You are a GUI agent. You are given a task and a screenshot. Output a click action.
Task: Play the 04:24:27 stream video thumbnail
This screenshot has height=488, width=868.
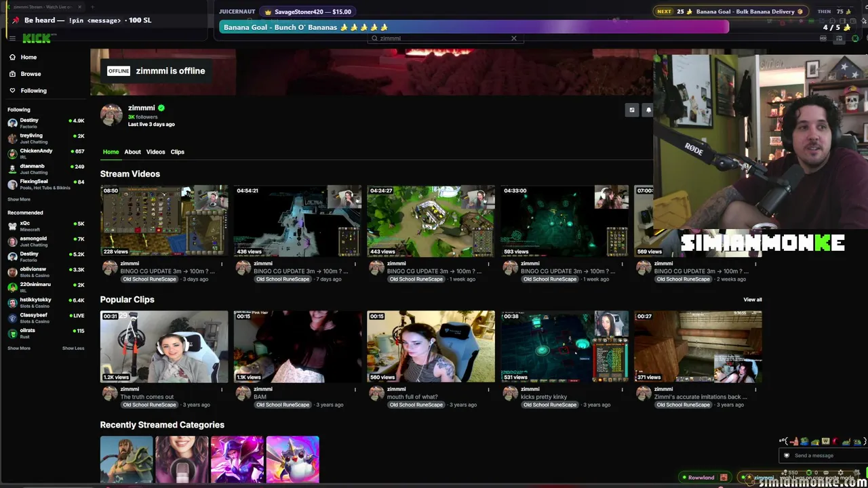[x=431, y=221]
